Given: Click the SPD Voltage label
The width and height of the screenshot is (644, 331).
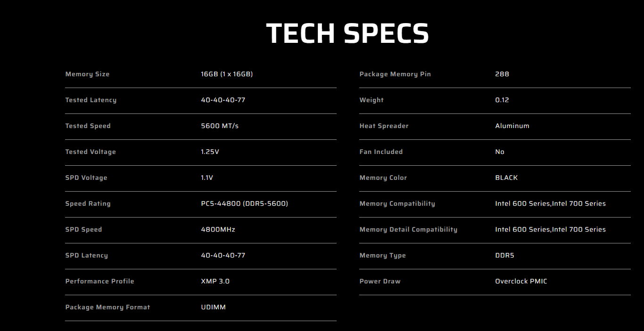Looking at the screenshot, I should tap(86, 178).
